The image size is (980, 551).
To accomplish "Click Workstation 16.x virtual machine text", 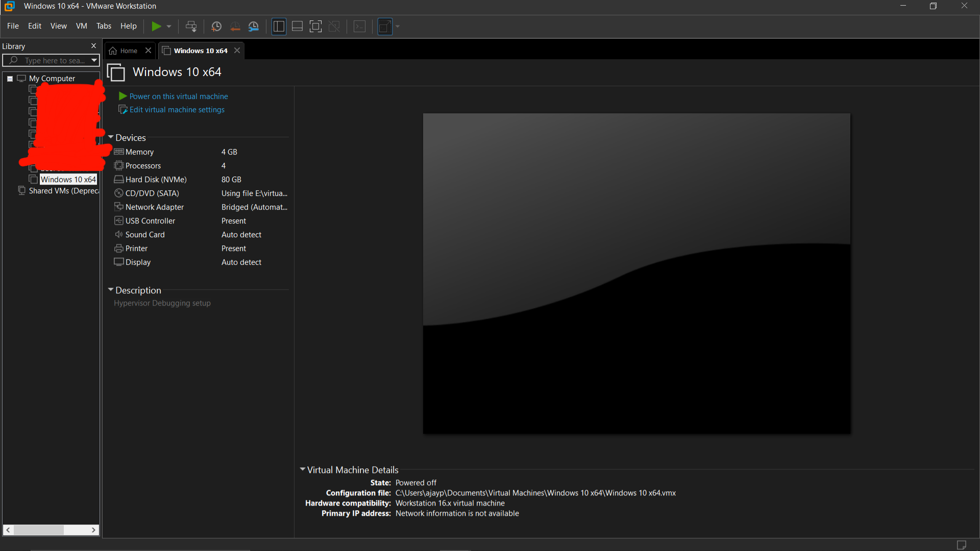I will (450, 503).
